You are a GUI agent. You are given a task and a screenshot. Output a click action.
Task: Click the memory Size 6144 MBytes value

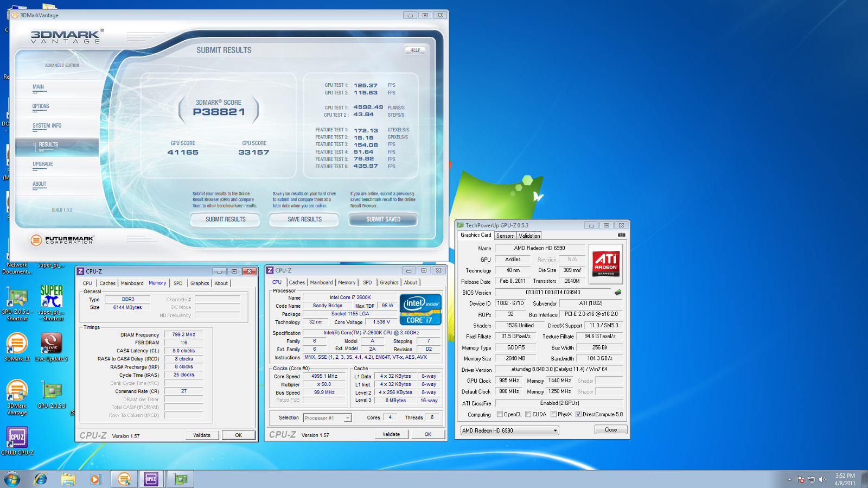click(127, 307)
